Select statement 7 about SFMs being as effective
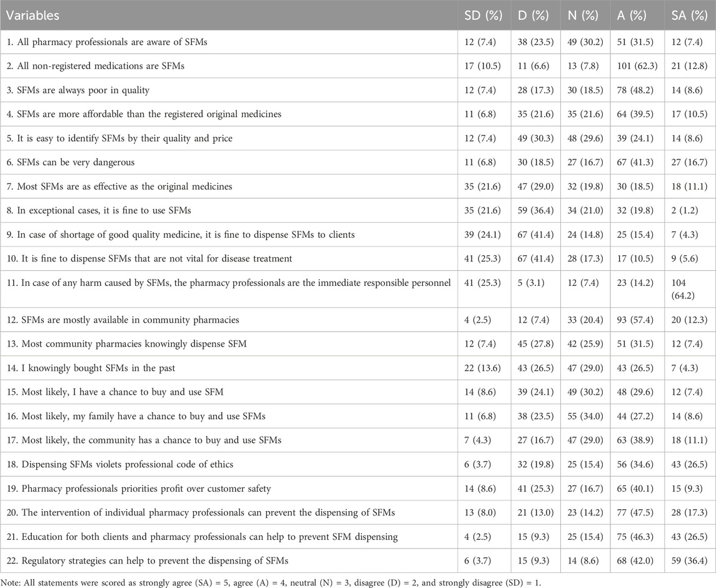 [358, 186]
